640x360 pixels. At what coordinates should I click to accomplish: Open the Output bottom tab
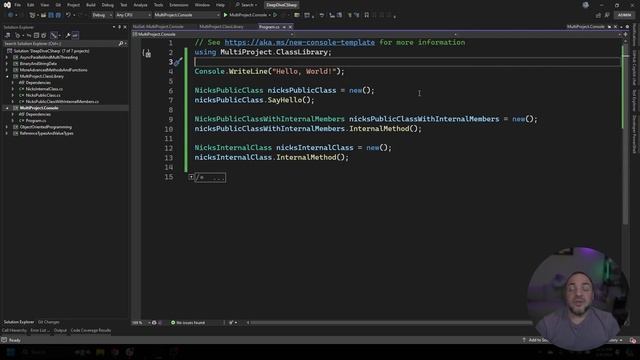pyautogui.click(x=60, y=330)
